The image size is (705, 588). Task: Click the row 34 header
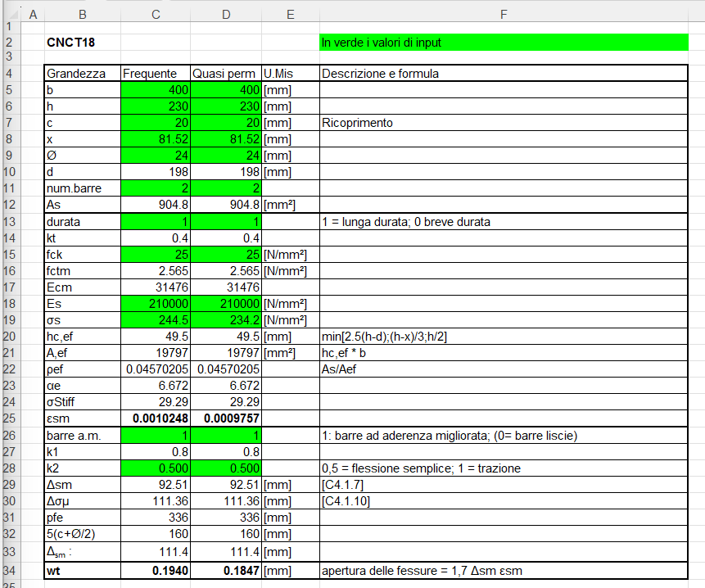point(10,571)
